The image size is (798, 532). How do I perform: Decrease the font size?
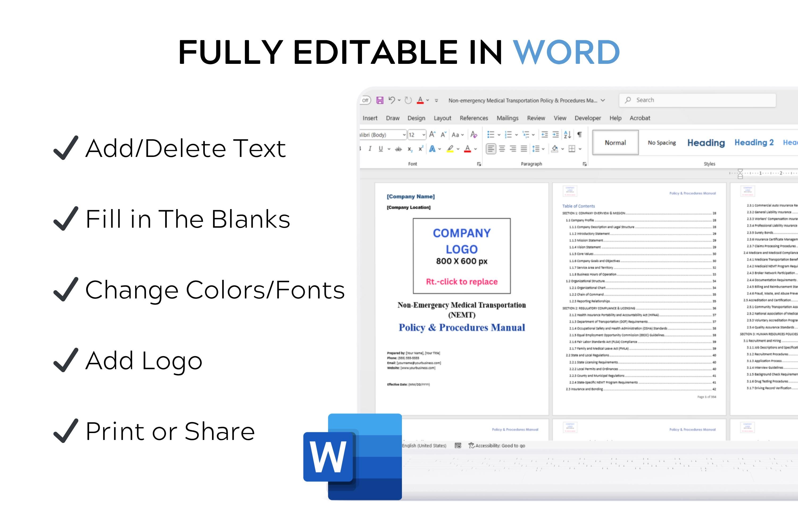pyautogui.click(x=443, y=134)
